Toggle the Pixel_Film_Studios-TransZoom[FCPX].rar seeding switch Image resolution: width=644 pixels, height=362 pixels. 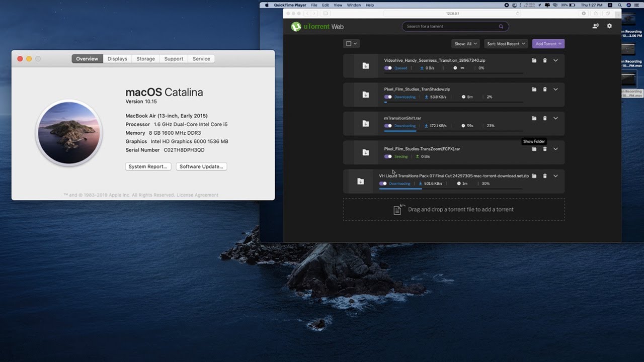click(x=388, y=156)
